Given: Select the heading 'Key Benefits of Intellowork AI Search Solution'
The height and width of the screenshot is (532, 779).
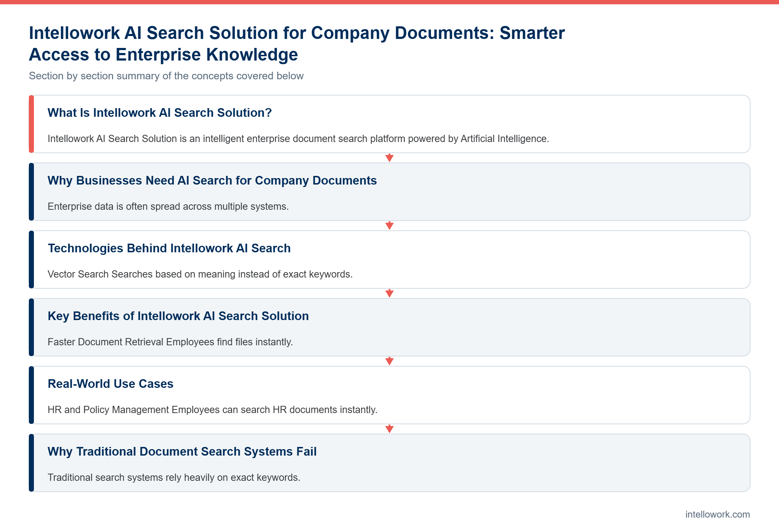Looking at the screenshot, I should (178, 316).
